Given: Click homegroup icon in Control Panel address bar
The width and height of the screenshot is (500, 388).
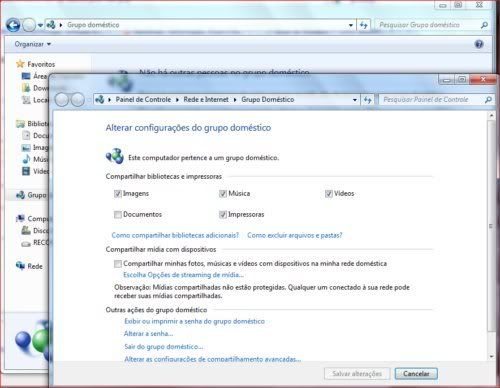Looking at the screenshot, I should pos(100,99).
